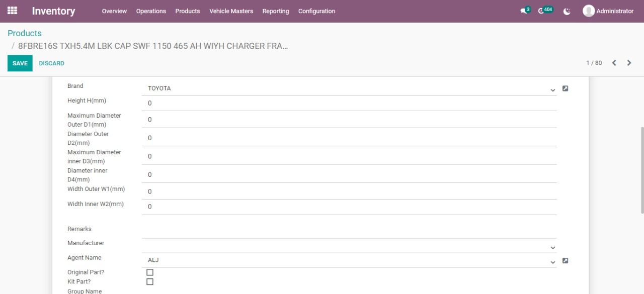Click the Administrator user avatar
This screenshot has height=294, width=644.
tap(588, 11)
